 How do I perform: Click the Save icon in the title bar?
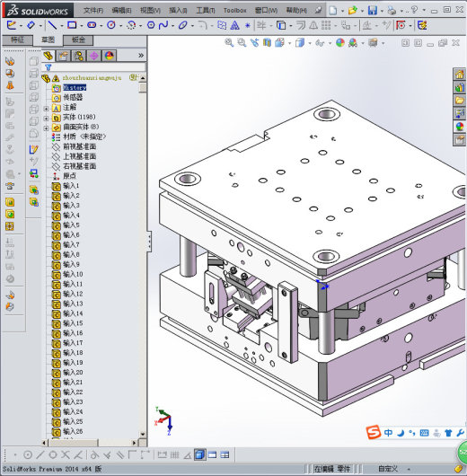pos(373,11)
